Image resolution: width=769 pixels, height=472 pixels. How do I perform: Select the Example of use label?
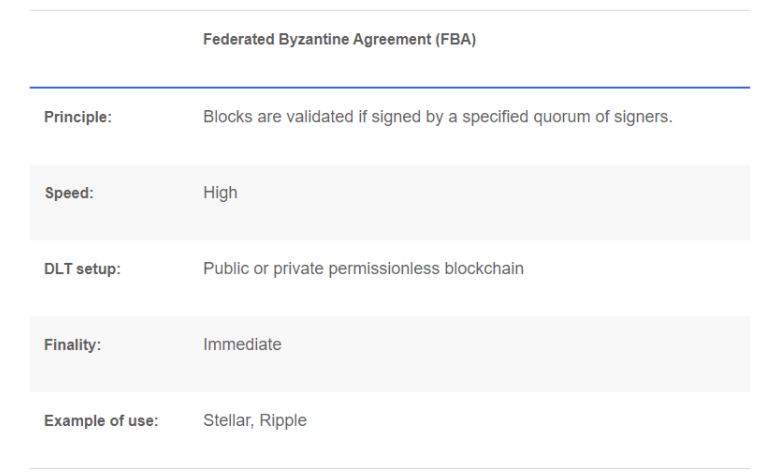tap(101, 421)
